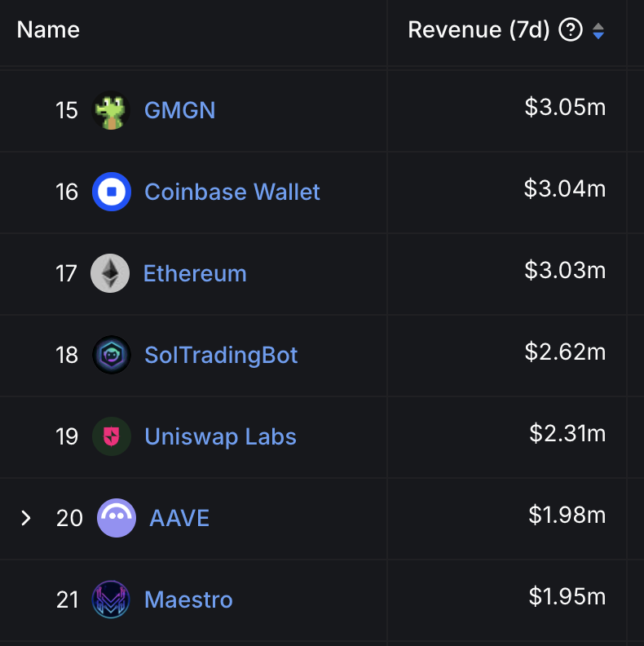This screenshot has width=644, height=646.
Task: Open the SolTradingBot link
Action: 221,355
